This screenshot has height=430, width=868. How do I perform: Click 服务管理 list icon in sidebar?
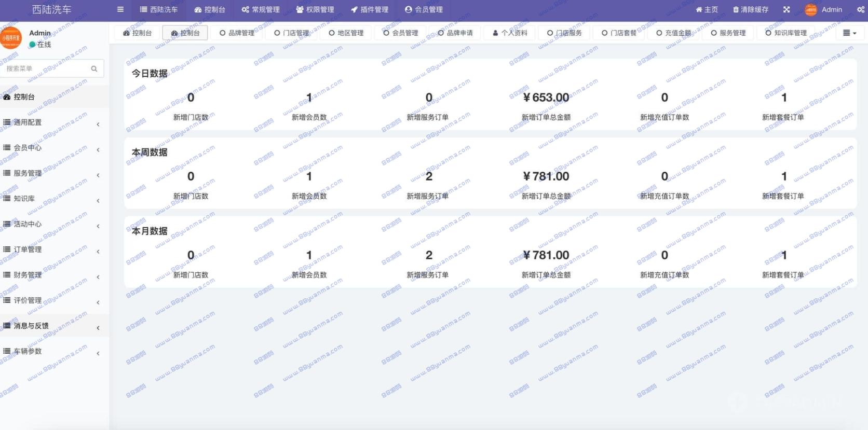(x=7, y=173)
